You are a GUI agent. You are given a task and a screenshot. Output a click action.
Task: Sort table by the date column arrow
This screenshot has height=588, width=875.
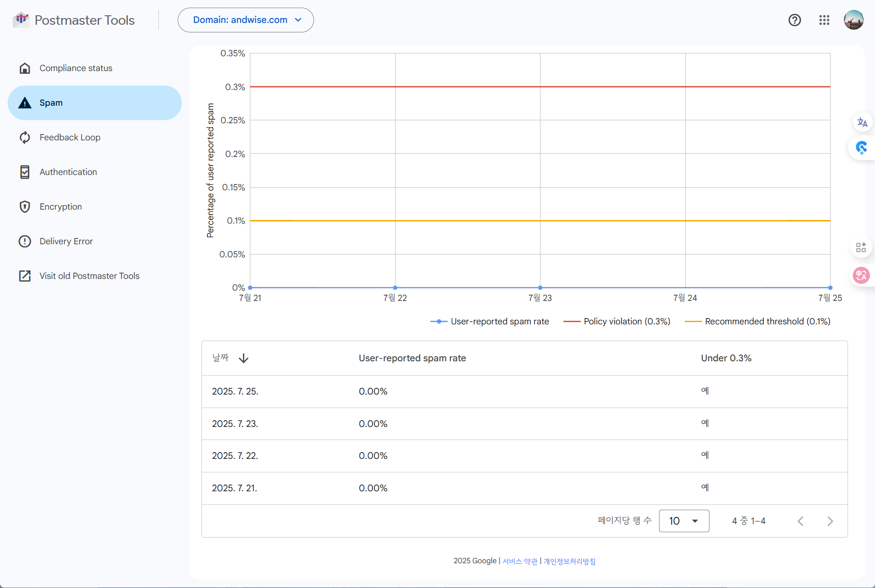pos(243,358)
